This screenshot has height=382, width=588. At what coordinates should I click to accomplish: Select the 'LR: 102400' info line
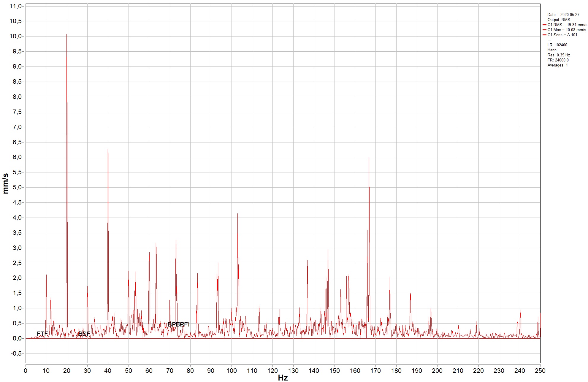pyautogui.click(x=557, y=45)
